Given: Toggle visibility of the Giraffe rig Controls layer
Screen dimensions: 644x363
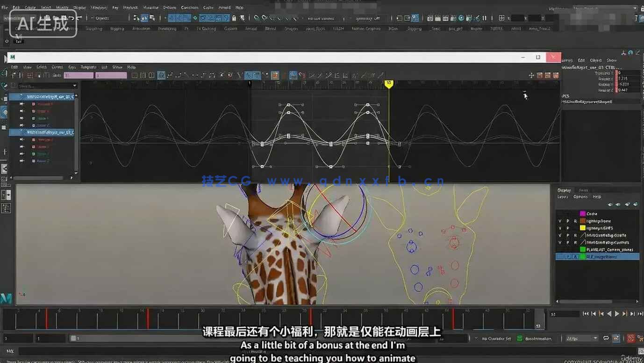Looking at the screenshot, I should [x=560, y=243].
